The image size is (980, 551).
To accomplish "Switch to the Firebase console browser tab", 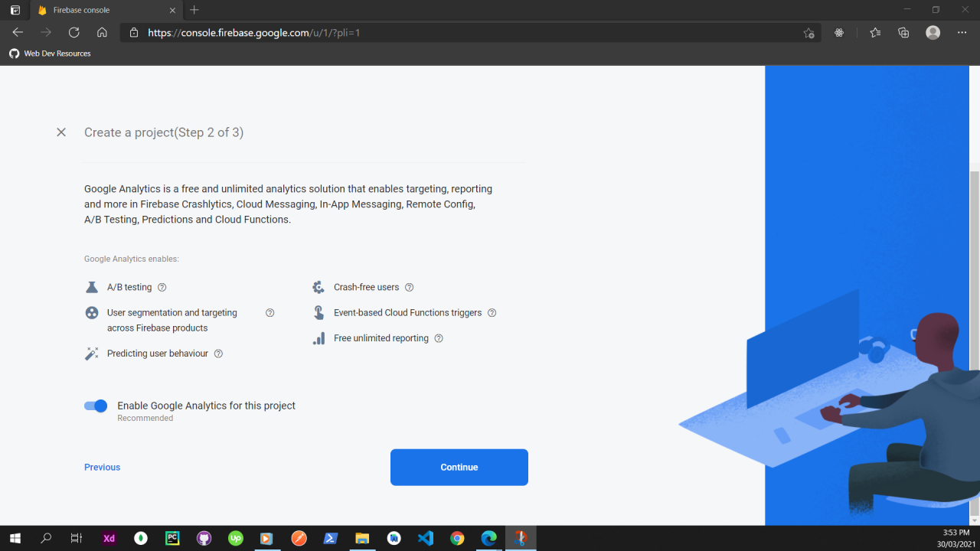I will tap(100, 11).
